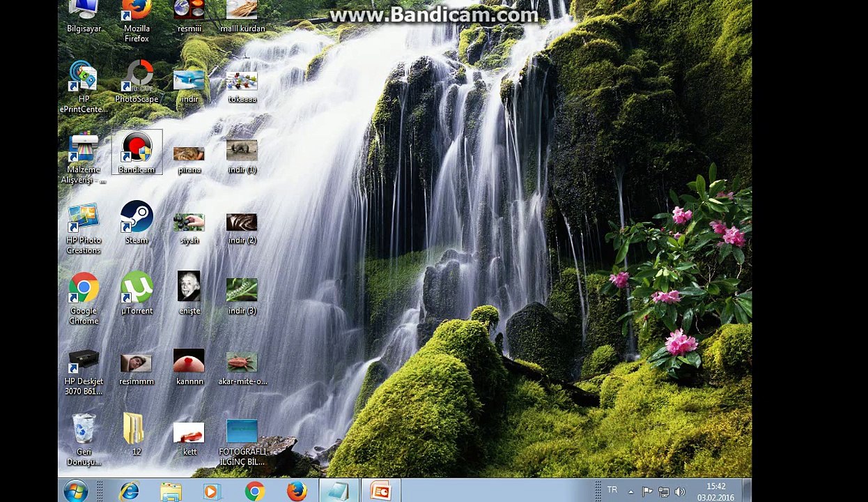Select FOTOGRAFLI İLGİNÇ BİL file

tap(242, 442)
